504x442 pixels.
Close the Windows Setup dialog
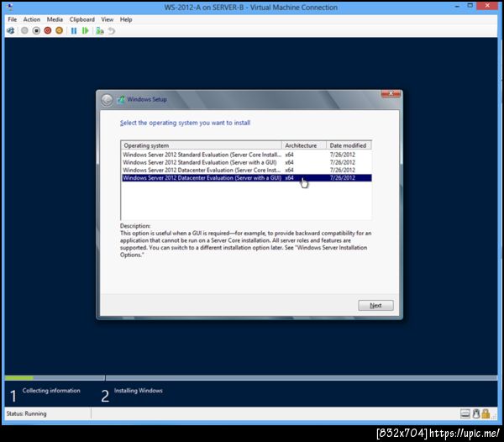(391, 93)
